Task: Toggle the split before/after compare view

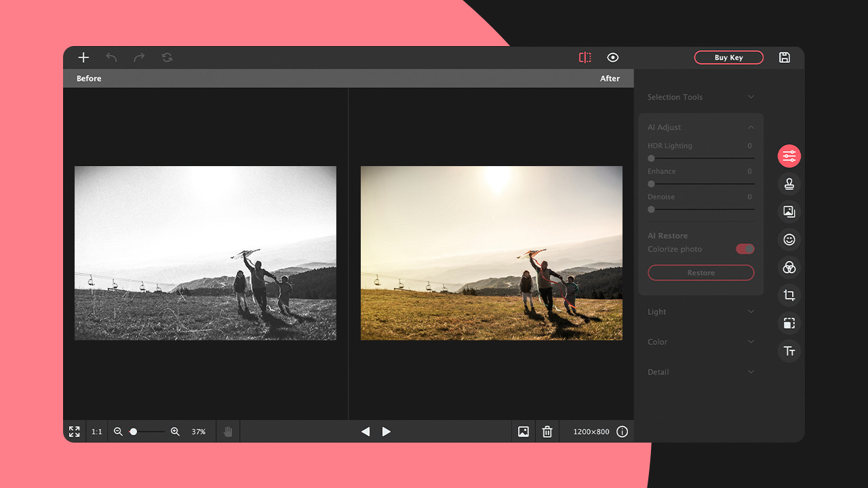Action: pos(585,58)
